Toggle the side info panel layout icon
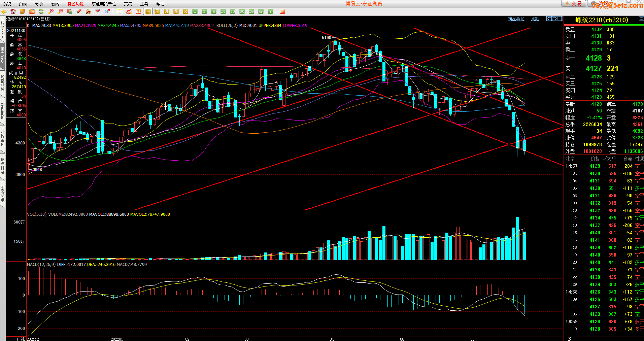Image resolution: width=644 pixels, height=341 pixels. [560, 19]
